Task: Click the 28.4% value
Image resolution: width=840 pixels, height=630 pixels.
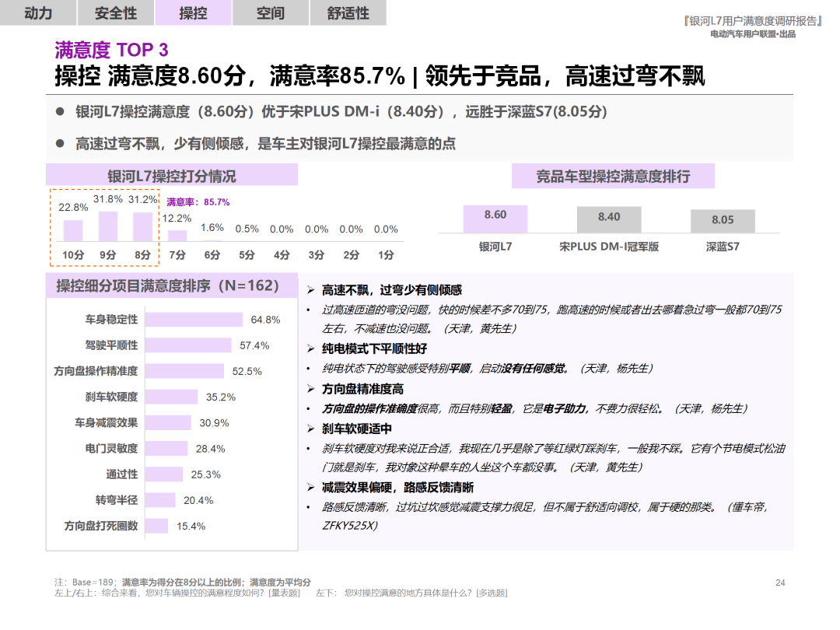Action: pyautogui.click(x=211, y=449)
